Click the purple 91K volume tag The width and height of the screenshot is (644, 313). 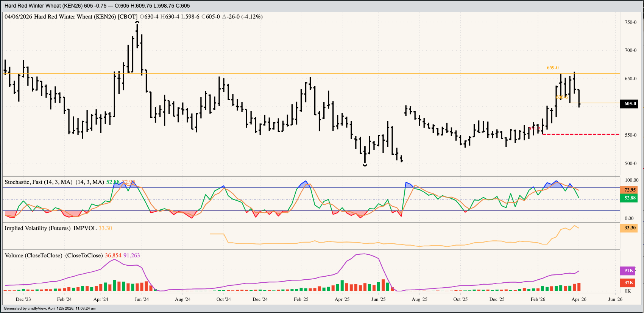click(628, 271)
